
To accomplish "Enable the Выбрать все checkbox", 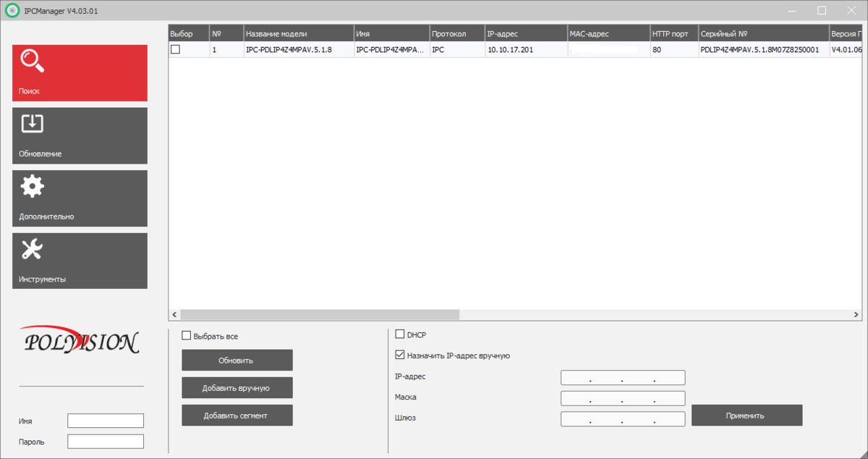I will click(187, 336).
